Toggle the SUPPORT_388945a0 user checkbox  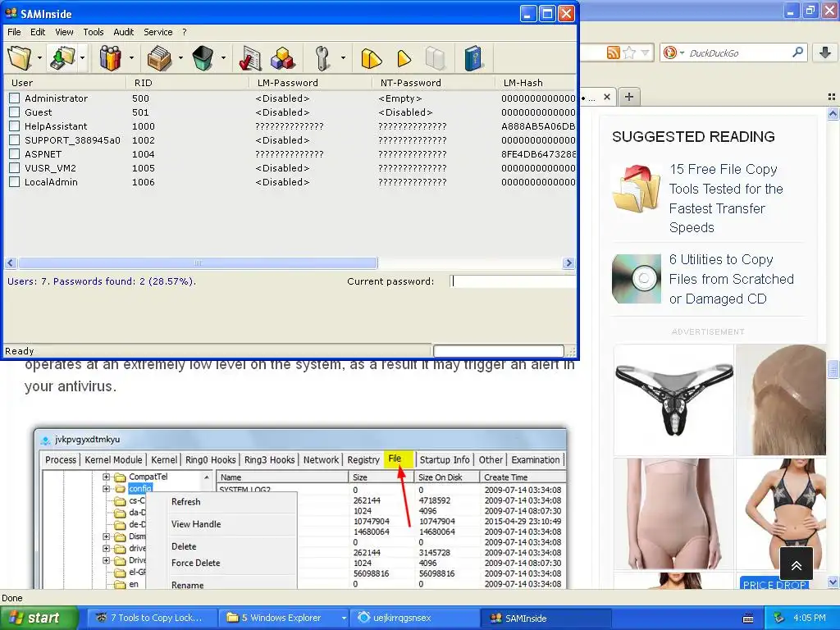(15, 139)
